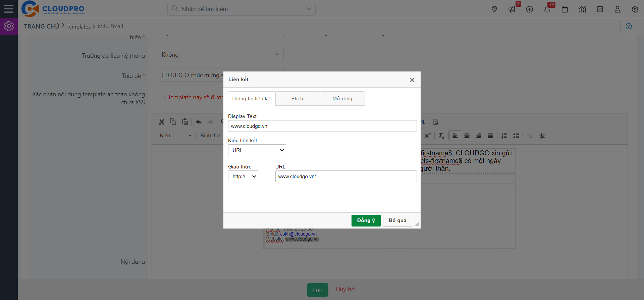Open the notifications bell
Viewport: 644px width, 300px height.
pyautogui.click(x=547, y=9)
